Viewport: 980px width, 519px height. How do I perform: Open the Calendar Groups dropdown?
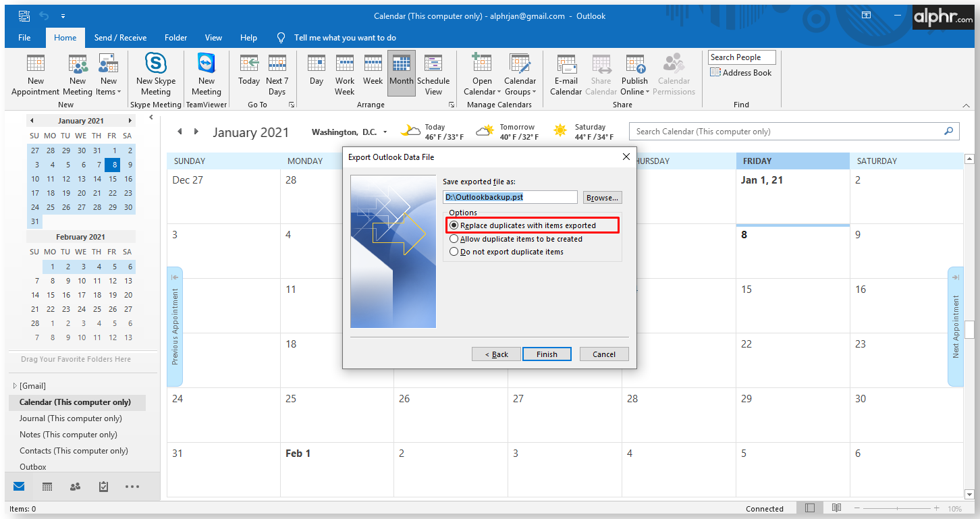(x=520, y=75)
